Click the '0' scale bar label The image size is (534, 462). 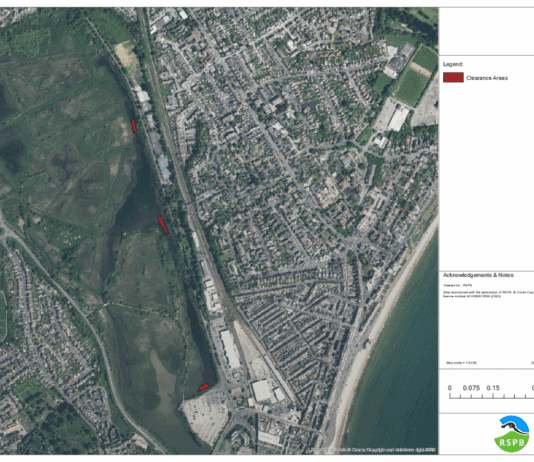(450, 388)
